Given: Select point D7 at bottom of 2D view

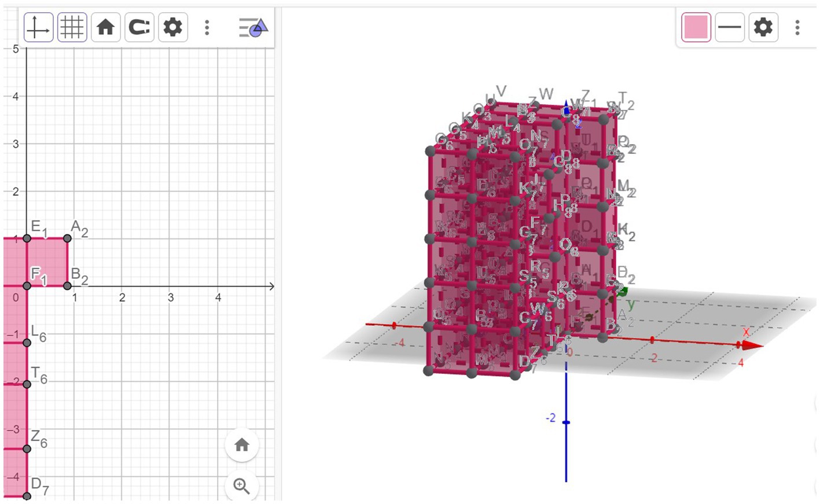Looking at the screenshot, I should (27, 496).
